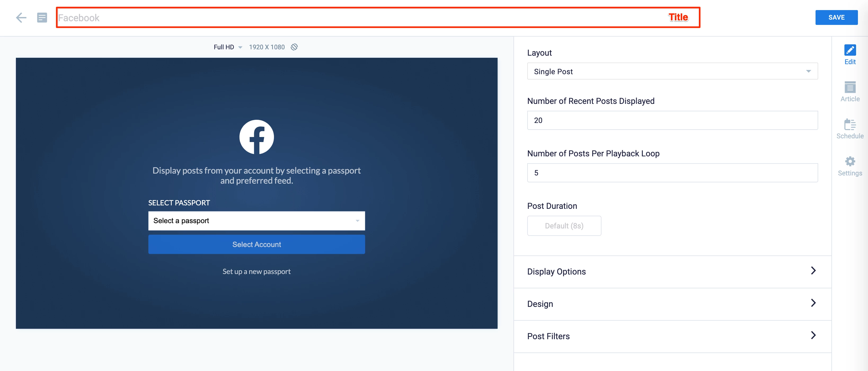Open the Article sidebar panel

[849, 92]
